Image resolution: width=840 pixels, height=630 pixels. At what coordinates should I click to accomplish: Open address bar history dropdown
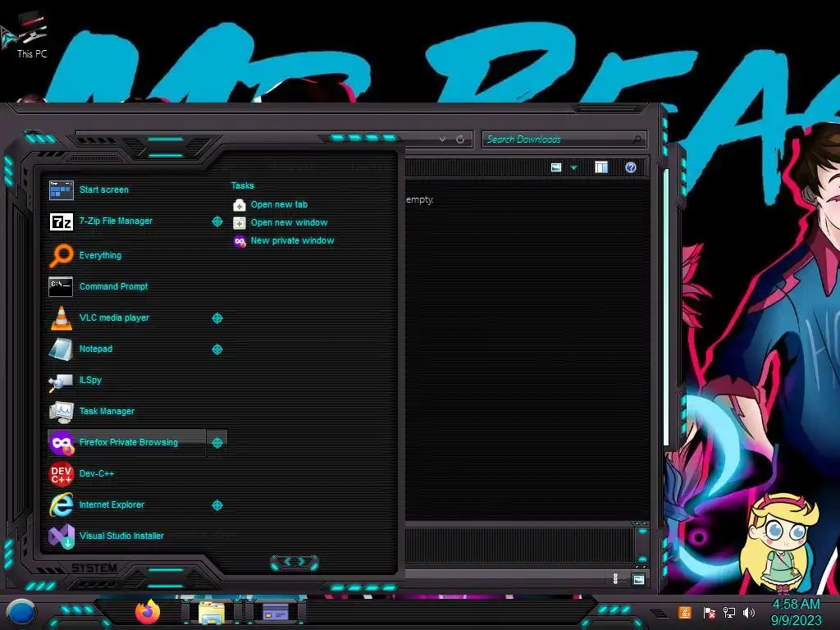442,139
